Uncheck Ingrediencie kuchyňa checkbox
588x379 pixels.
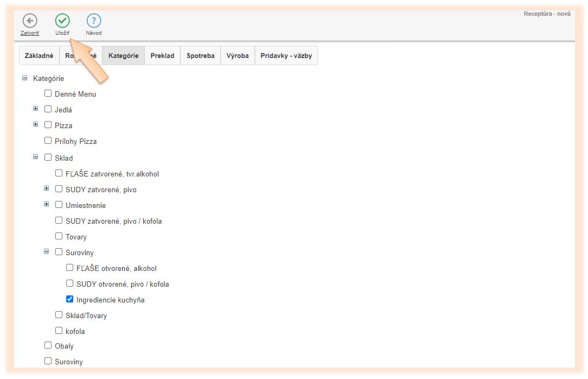pyautogui.click(x=70, y=299)
